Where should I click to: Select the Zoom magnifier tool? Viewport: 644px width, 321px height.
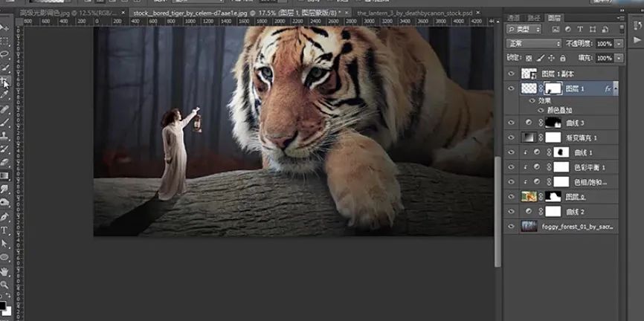point(4,284)
